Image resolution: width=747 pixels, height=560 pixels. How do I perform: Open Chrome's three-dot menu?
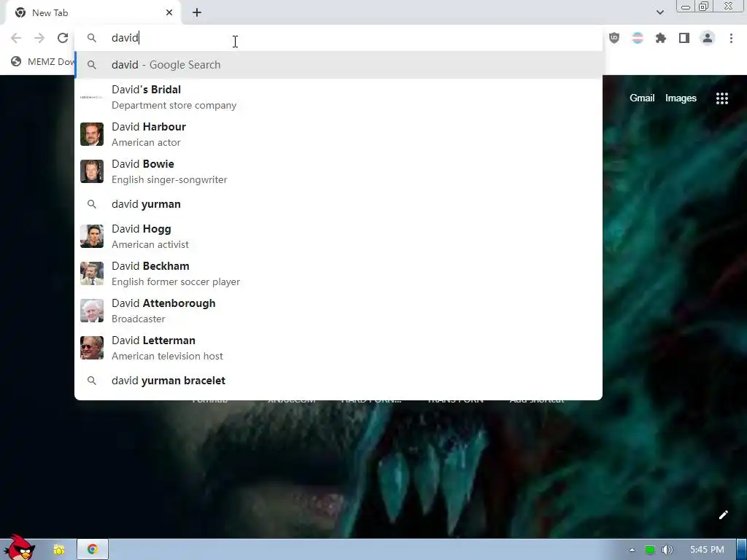(x=731, y=38)
